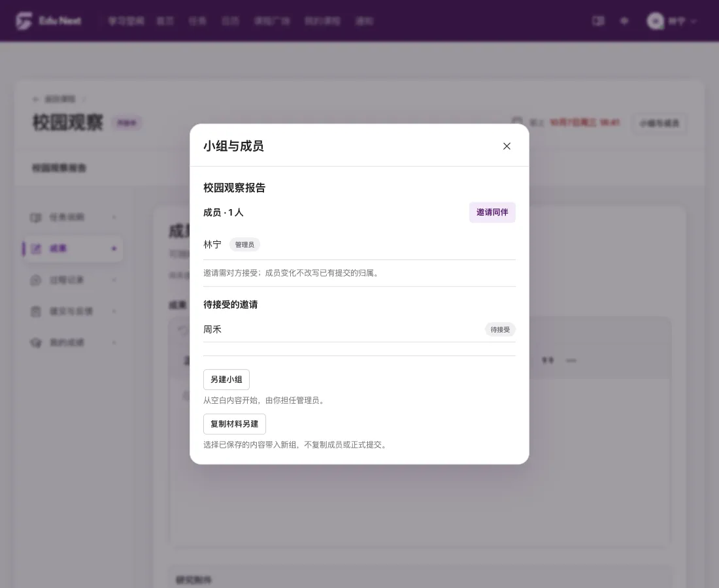This screenshot has width=719, height=588.
Task: Open the 我的成绩 sidebar icon
Action: click(36, 343)
